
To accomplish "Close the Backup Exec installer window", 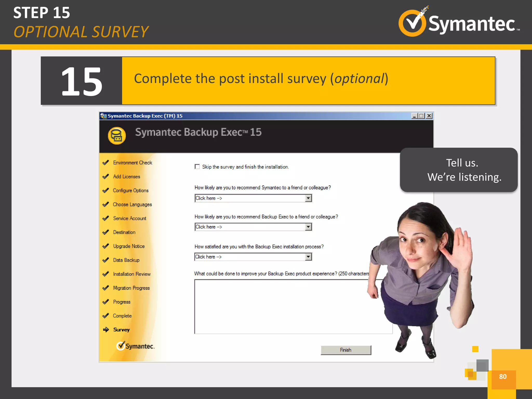I will tap(429, 116).
